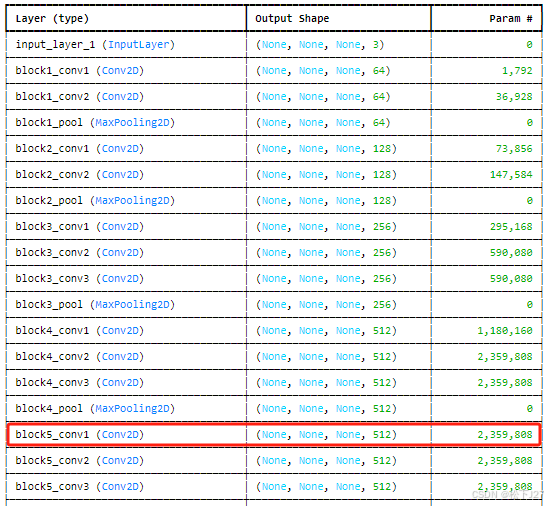Click the 590,080 param in block3_conv2 row
The image size is (548, 506).
(x=511, y=253)
